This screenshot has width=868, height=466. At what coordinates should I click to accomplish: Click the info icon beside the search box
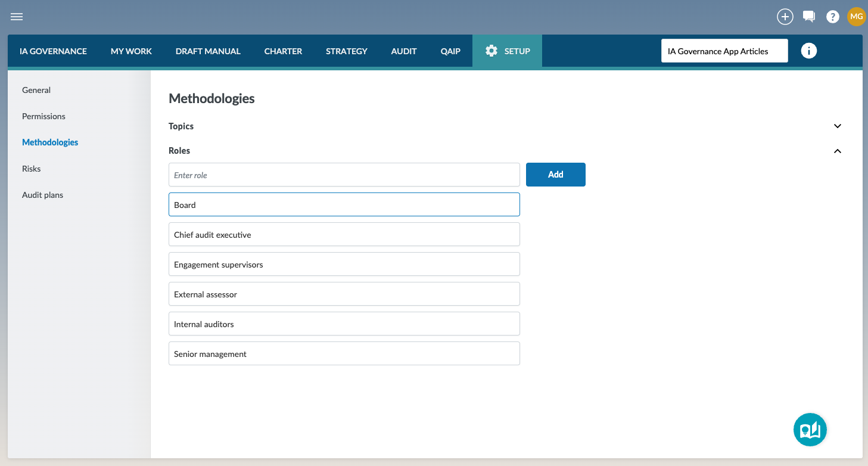click(808, 51)
